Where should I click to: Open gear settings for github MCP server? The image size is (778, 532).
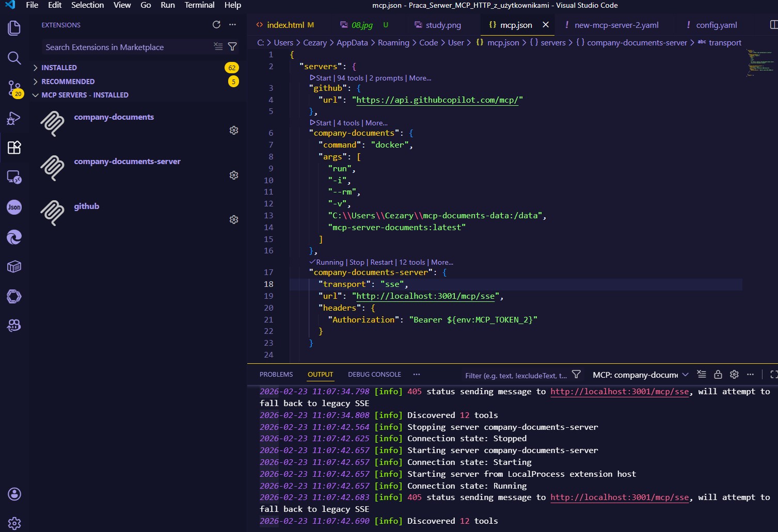pyautogui.click(x=234, y=220)
